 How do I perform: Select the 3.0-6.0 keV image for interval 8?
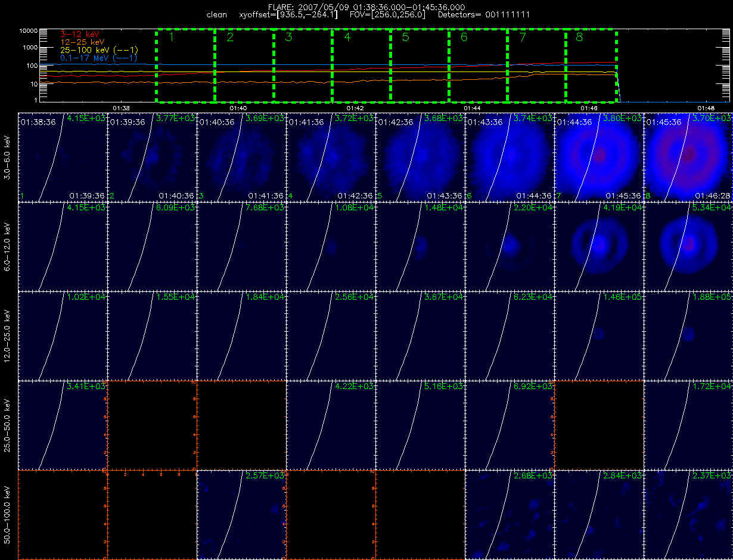click(688, 157)
